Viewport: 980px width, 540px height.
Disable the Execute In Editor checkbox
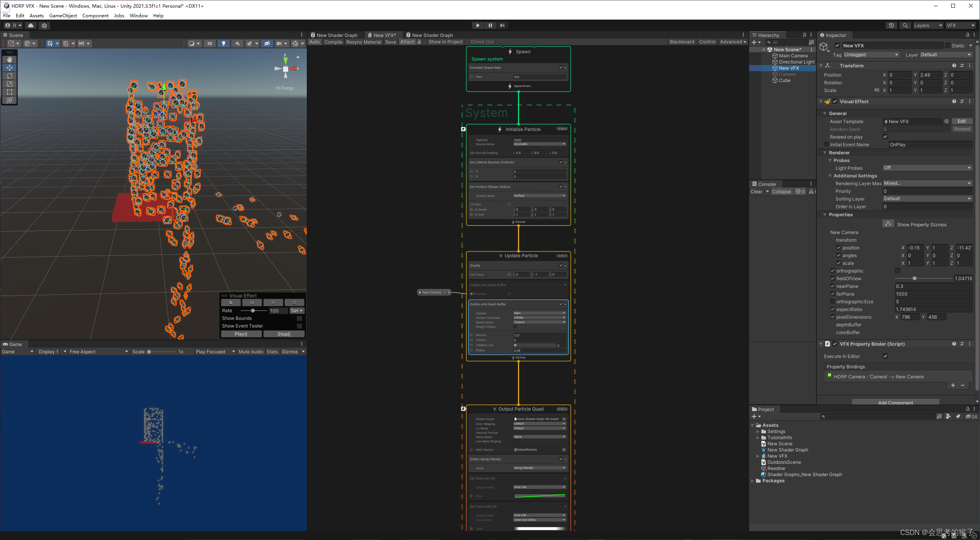[x=885, y=356]
